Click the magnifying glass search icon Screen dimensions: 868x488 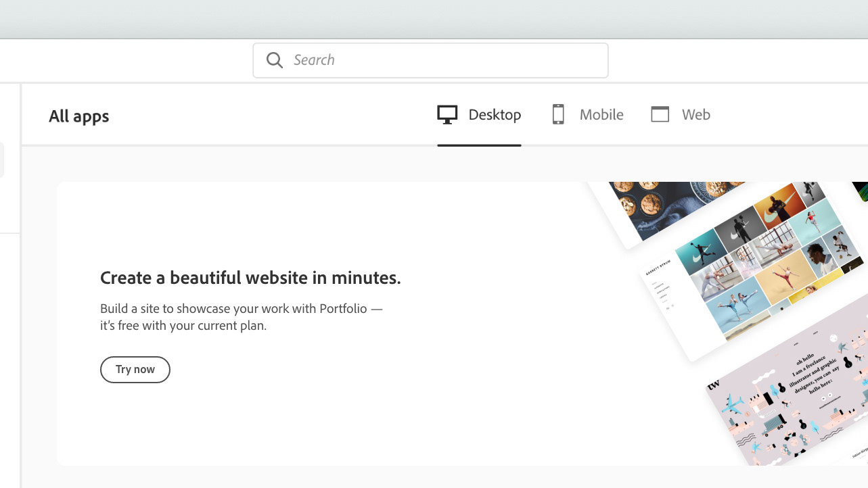[275, 60]
